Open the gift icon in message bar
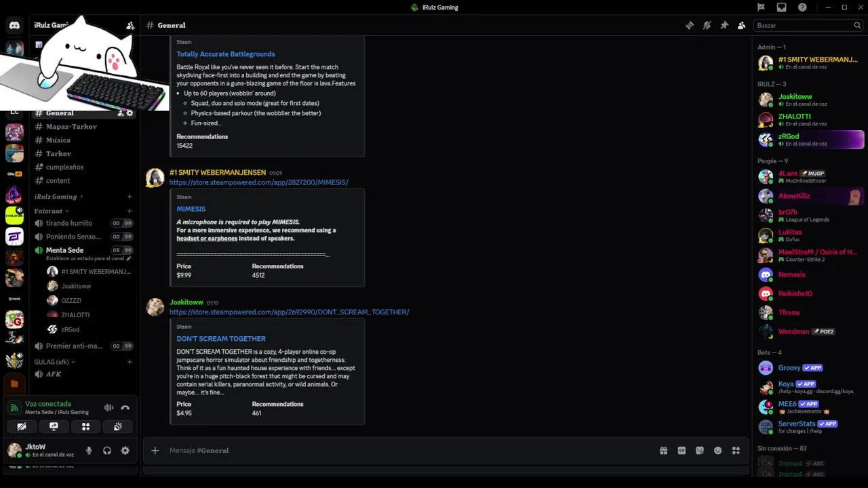 pyautogui.click(x=663, y=450)
